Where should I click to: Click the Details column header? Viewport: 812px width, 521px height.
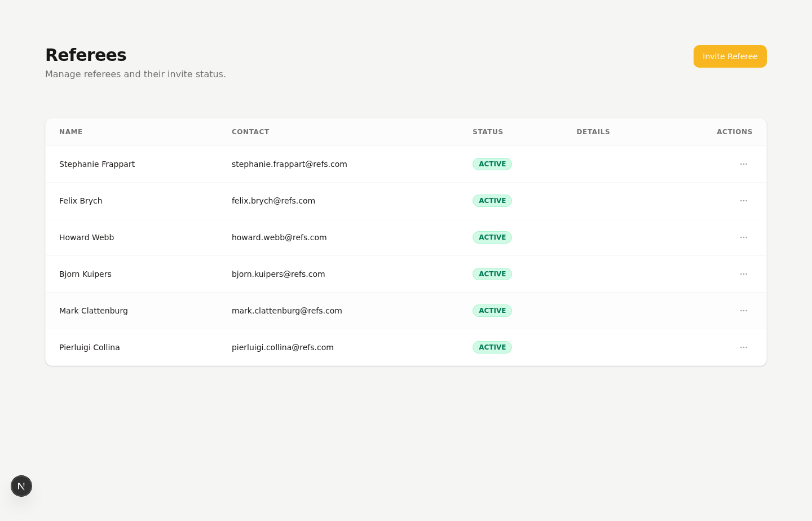(593, 132)
